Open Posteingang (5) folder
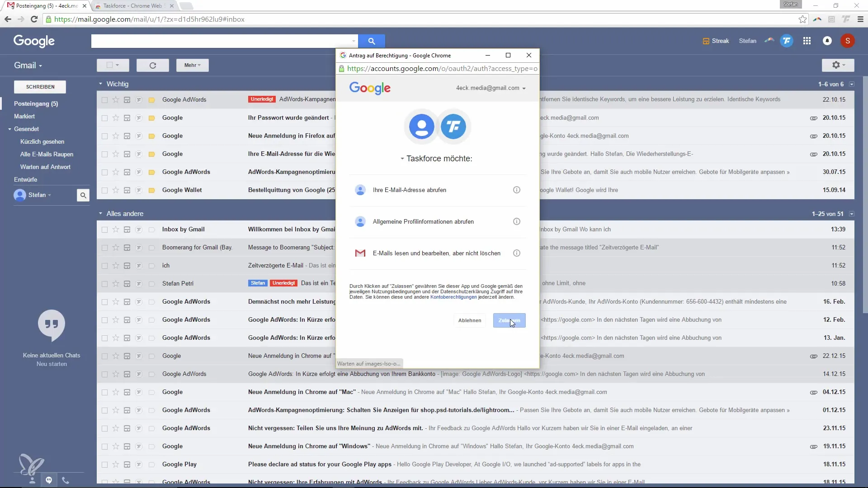This screenshot has height=488, width=868. [36, 103]
